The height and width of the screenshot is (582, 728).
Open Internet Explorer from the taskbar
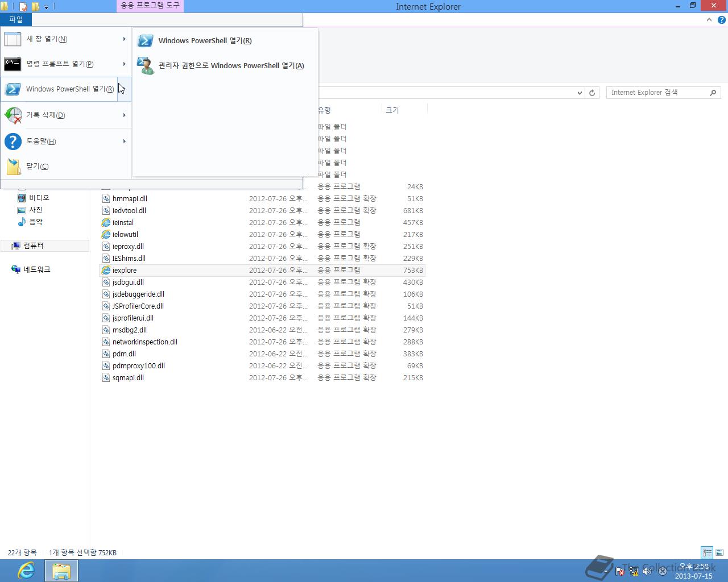26,571
